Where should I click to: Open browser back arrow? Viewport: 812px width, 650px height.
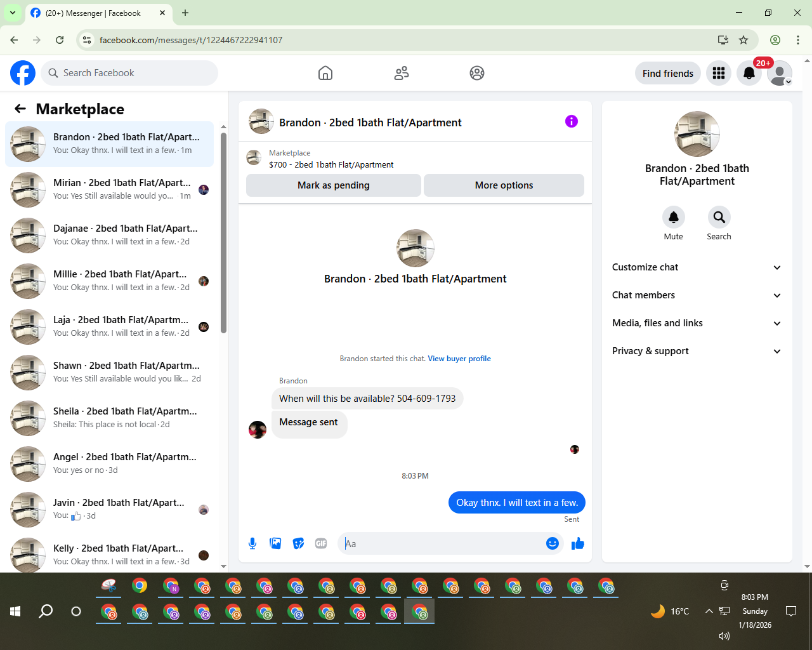point(14,40)
